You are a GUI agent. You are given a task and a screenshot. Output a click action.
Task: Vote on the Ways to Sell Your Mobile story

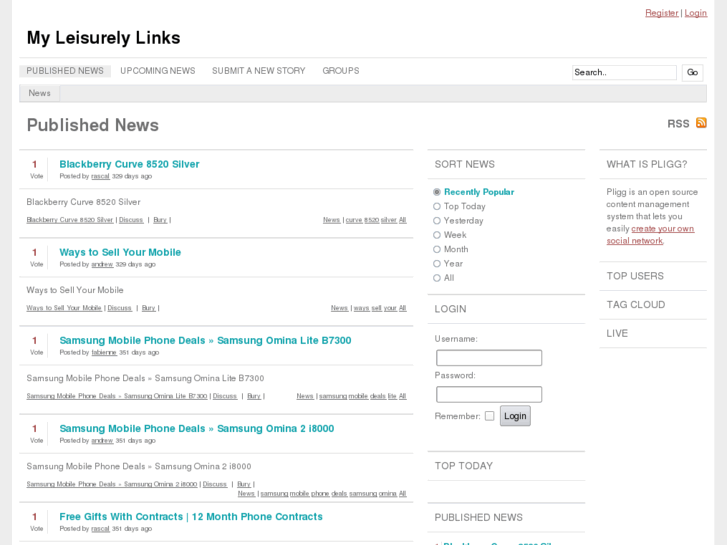click(x=36, y=264)
